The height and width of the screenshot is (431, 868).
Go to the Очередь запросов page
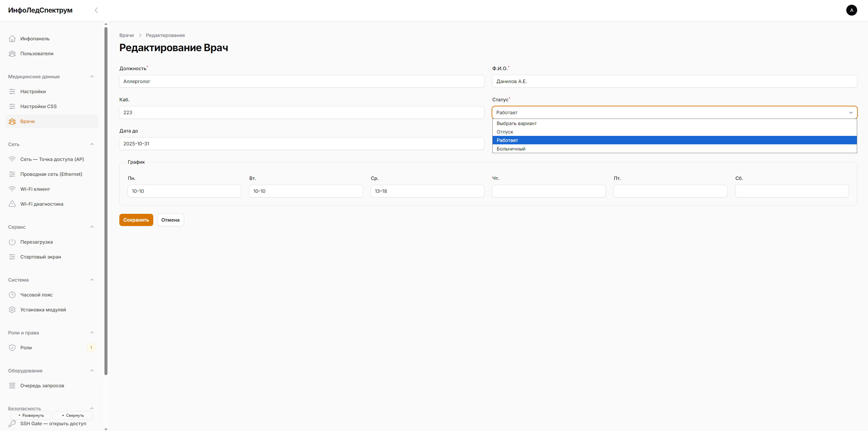[x=42, y=386]
